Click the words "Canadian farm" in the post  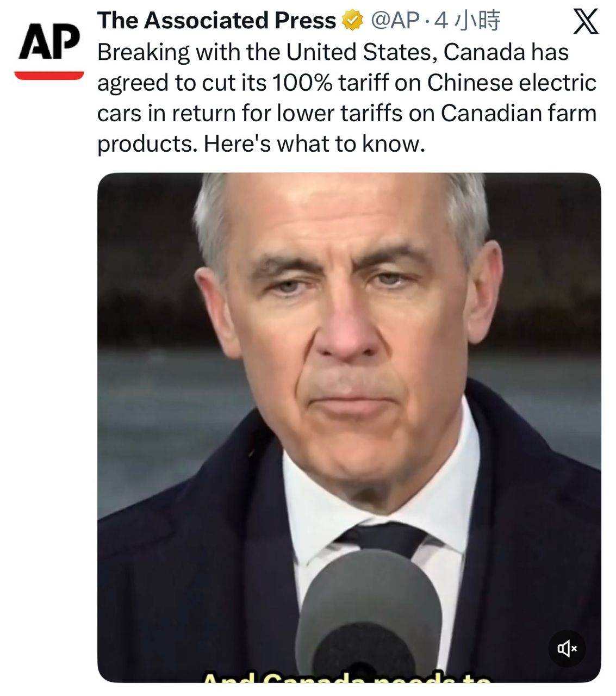pos(519,113)
